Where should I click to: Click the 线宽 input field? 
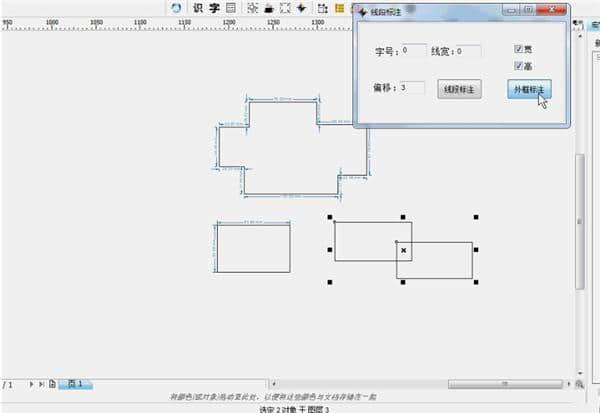pyautogui.click(x=468, y=51)
